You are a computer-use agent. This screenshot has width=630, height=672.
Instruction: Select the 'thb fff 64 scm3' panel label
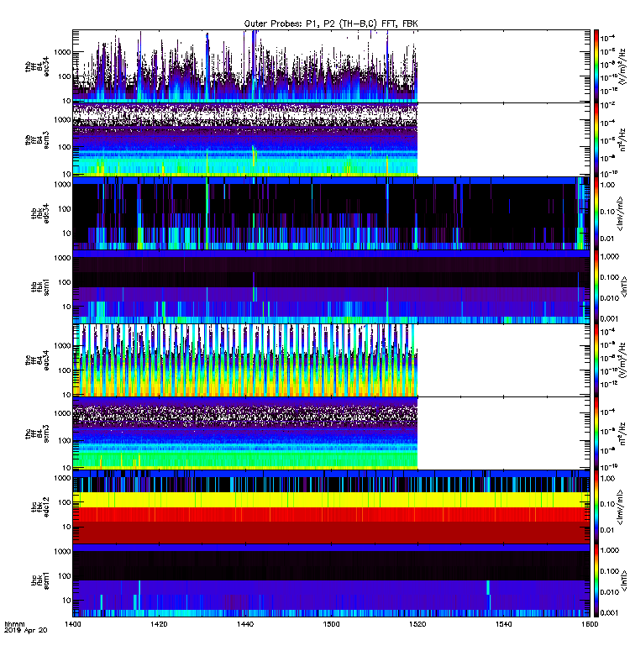[37, 140]
